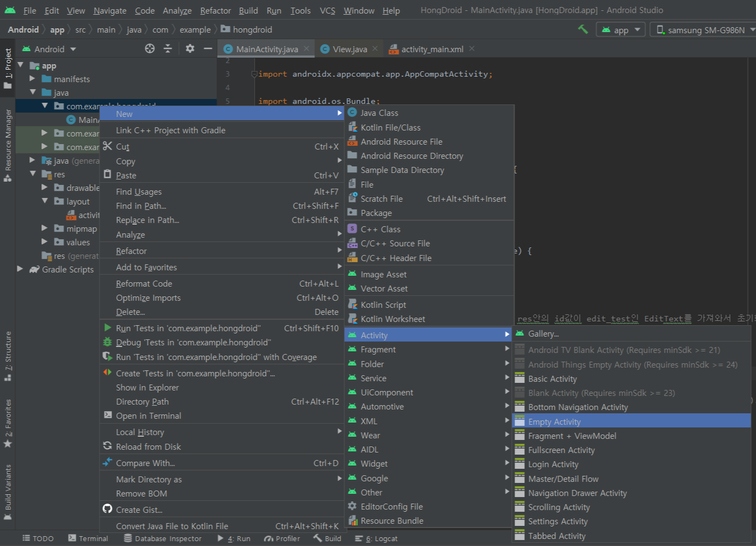This screenshot has height=546, width=756.
Task: Collapse the java folder in tree
Action: (33, 92)
